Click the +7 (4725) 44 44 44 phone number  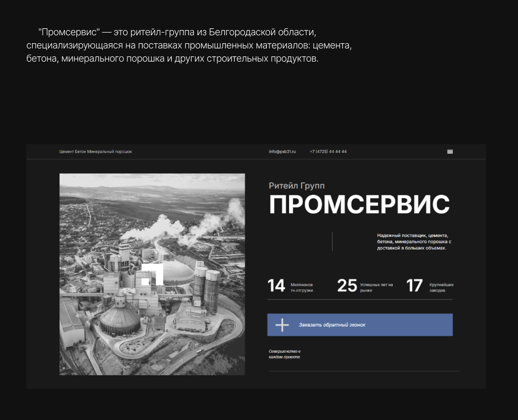[328, 152]
